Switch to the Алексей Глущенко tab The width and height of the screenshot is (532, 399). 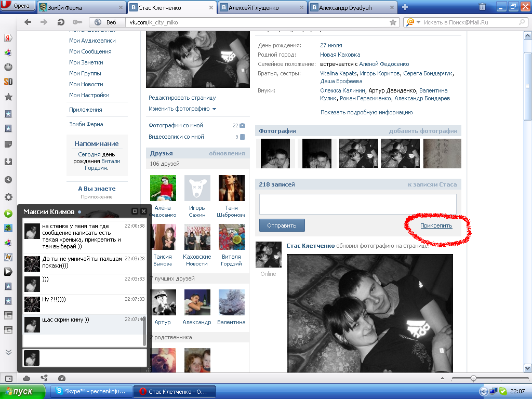262,7
